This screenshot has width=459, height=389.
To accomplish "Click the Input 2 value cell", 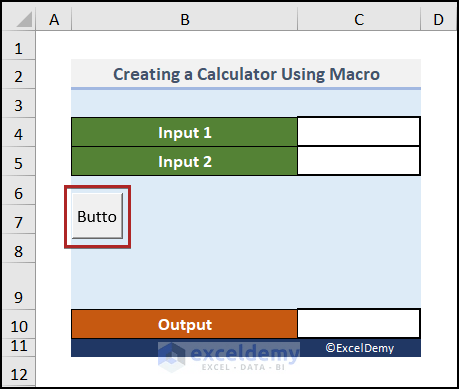I will (359, 161).
